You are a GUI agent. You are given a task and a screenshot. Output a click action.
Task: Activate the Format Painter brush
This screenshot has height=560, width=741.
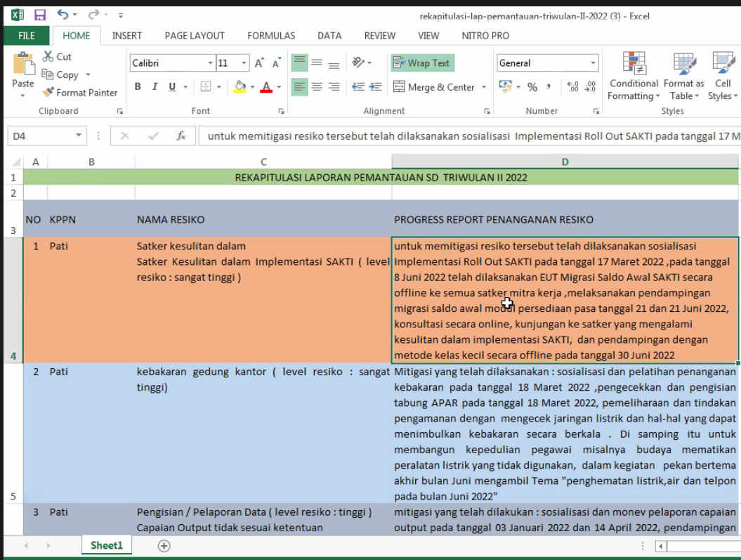tap(48, 93)
